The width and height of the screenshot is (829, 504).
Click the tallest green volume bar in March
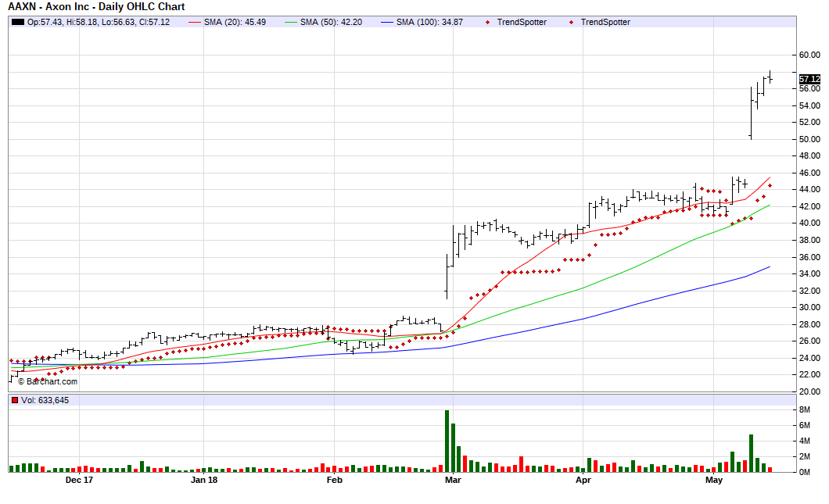coord(447,441)
